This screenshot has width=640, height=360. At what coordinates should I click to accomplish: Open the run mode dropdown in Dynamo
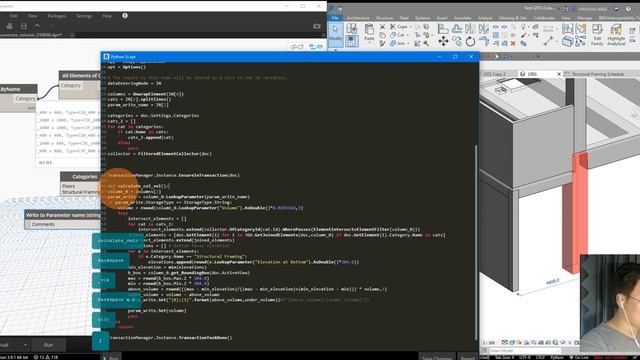click(25, 345)
